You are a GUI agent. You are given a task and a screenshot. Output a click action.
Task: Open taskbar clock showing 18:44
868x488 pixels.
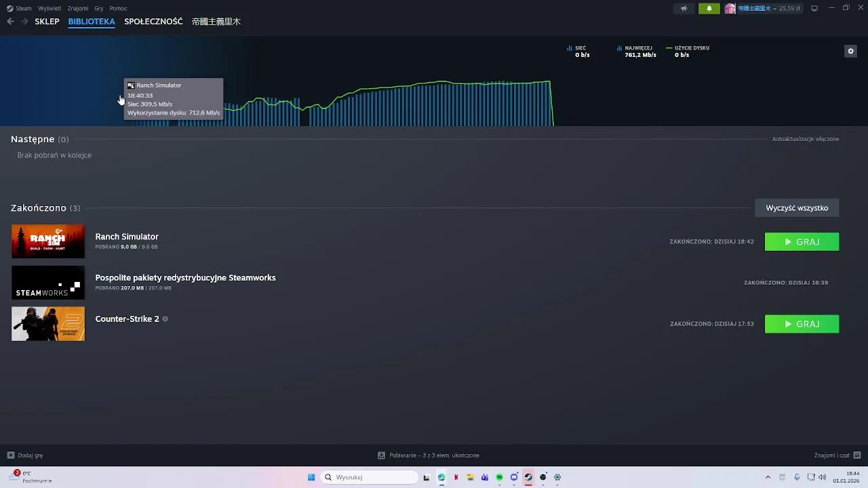coord(848,477)
